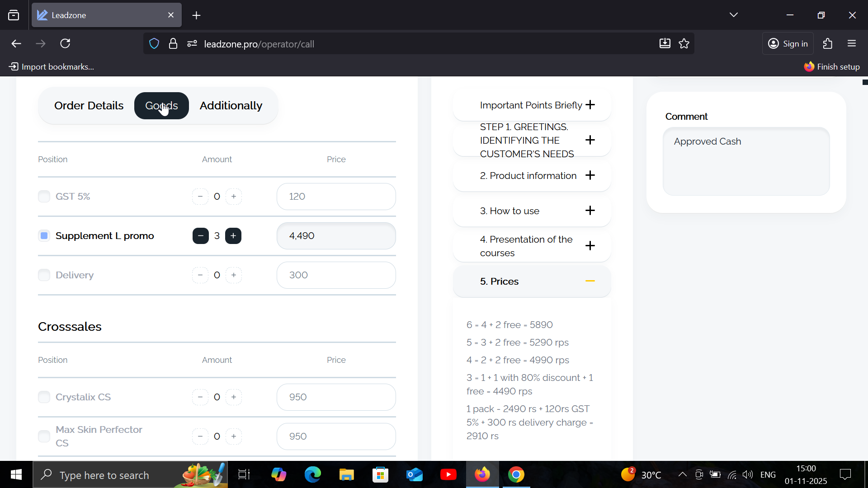868x488 pixels.
Task: Open the Additionally tab
Action: click(x=231, y=106)
